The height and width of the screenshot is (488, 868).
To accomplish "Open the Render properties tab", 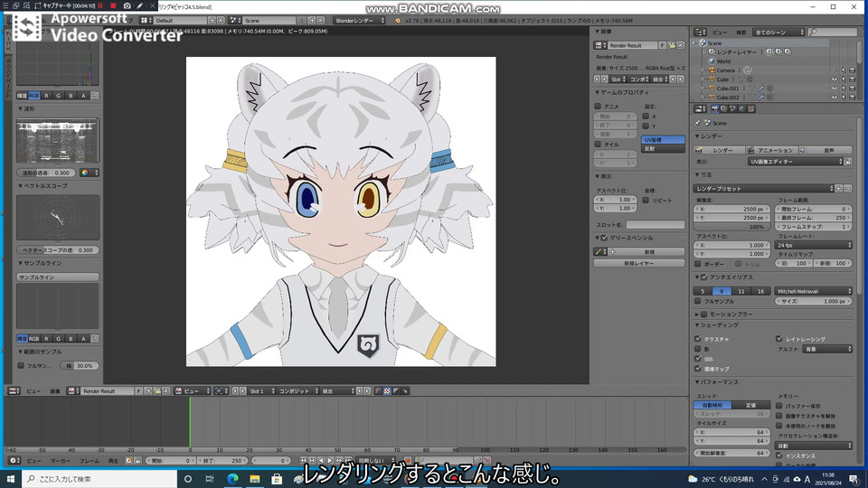I will [714, 109].
